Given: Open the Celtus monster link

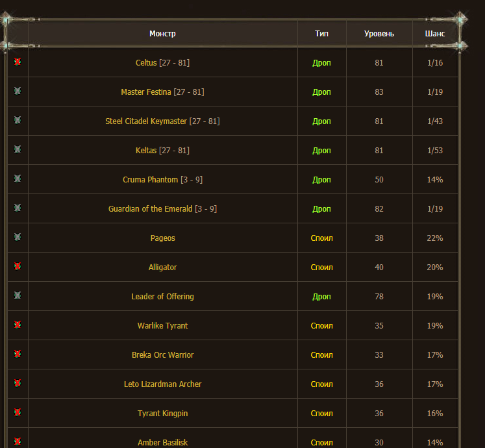Looking at the screenshot, I should (146, 63).
